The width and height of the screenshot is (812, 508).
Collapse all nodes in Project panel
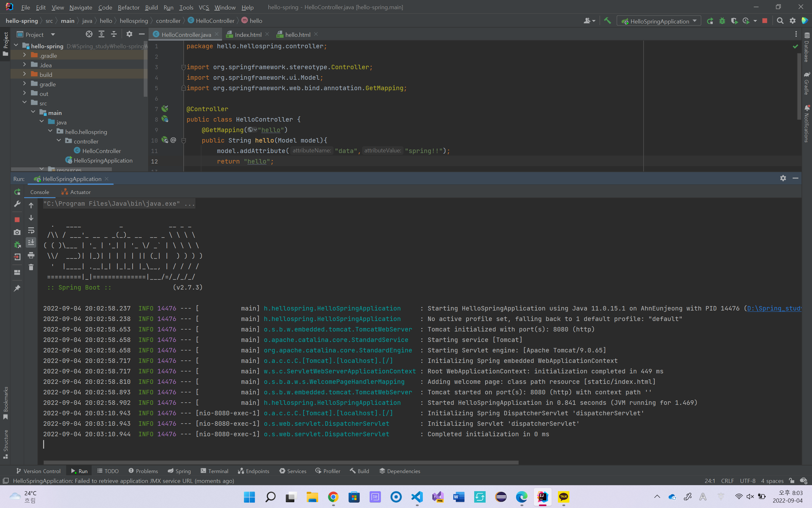[114, 34]
